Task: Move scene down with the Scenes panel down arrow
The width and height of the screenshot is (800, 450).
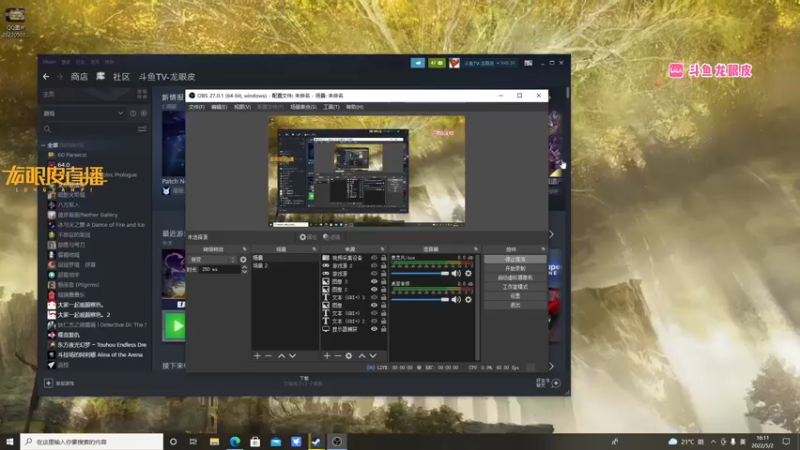Action: pos(292,356)
